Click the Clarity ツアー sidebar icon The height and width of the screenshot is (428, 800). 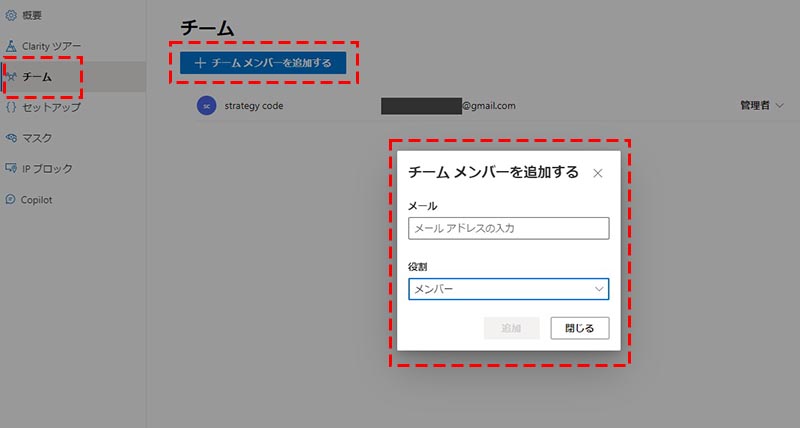click(x=11, y=46)
